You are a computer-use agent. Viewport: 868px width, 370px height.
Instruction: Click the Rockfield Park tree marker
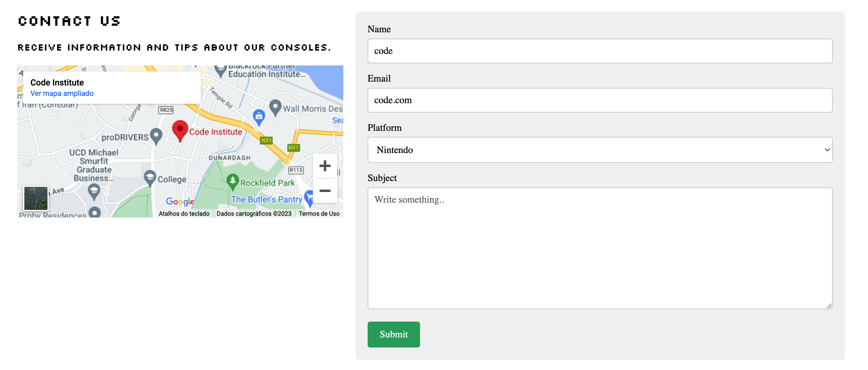[x=233, y=181]
